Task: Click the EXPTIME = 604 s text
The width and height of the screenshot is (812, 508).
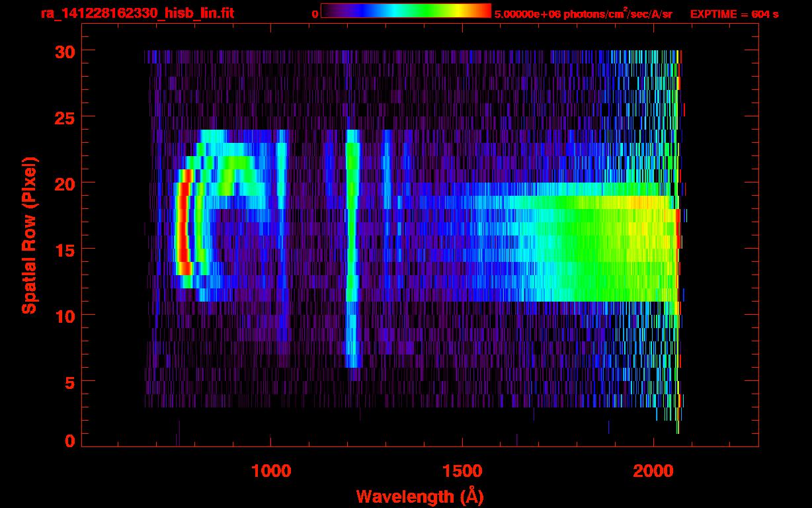Action: tap(734, 14)
